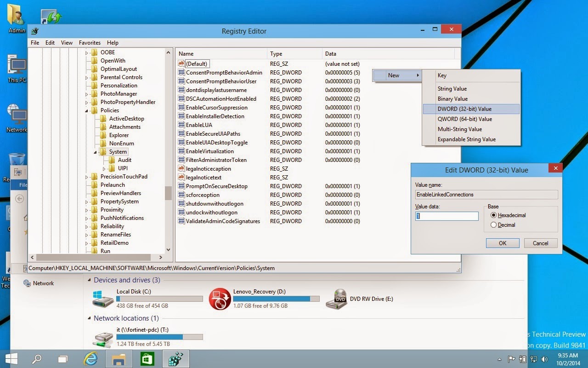Image resolution: width=588 pixels, height=368 pixels.
Task: Select the DVD RW Drive (E:) icon
Action: point(336,299)
